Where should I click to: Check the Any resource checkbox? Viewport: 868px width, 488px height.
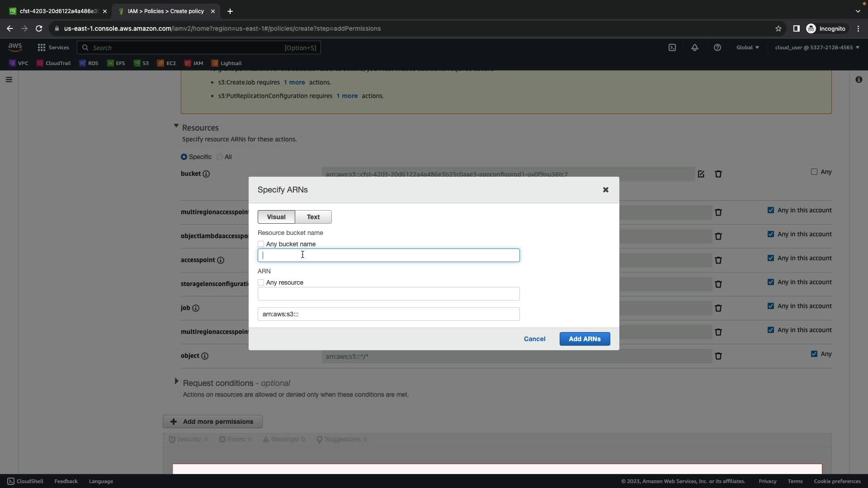click(261, 282)
